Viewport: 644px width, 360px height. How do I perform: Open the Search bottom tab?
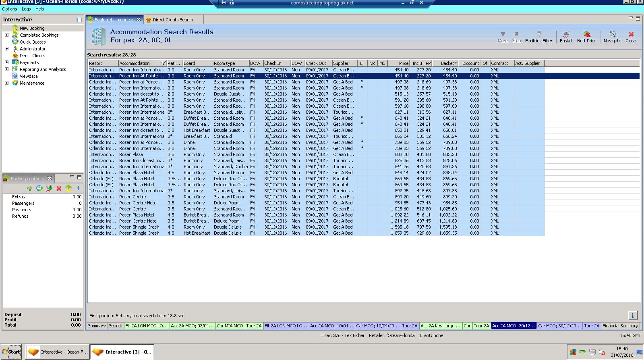tap(116, 326)
